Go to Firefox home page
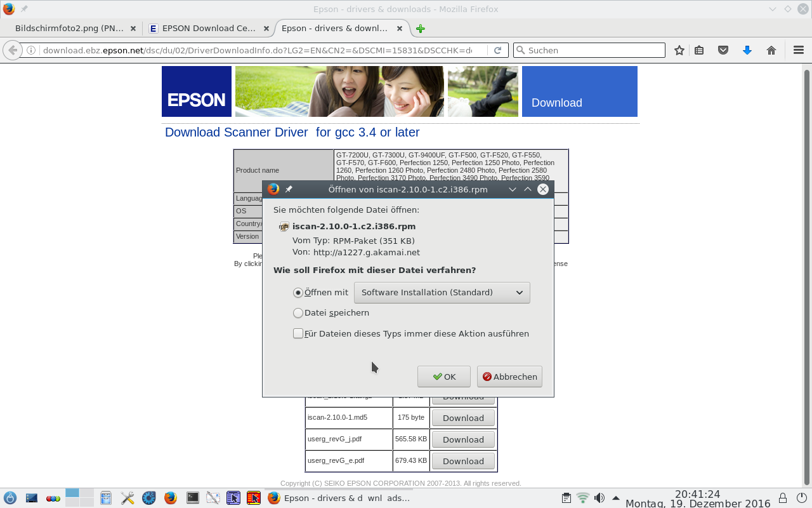Image resolution: width=812 pixels, height=508 pixels. click(771, 50)
